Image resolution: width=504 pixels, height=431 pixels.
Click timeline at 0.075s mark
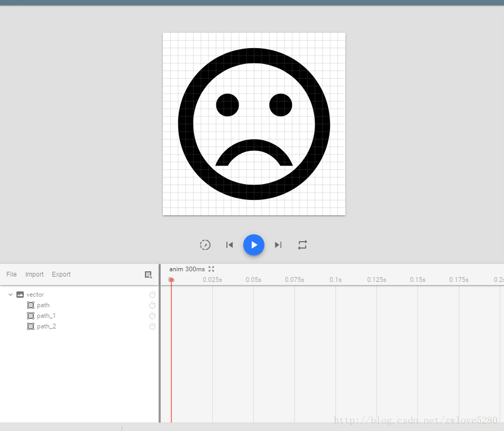point(295,280)
